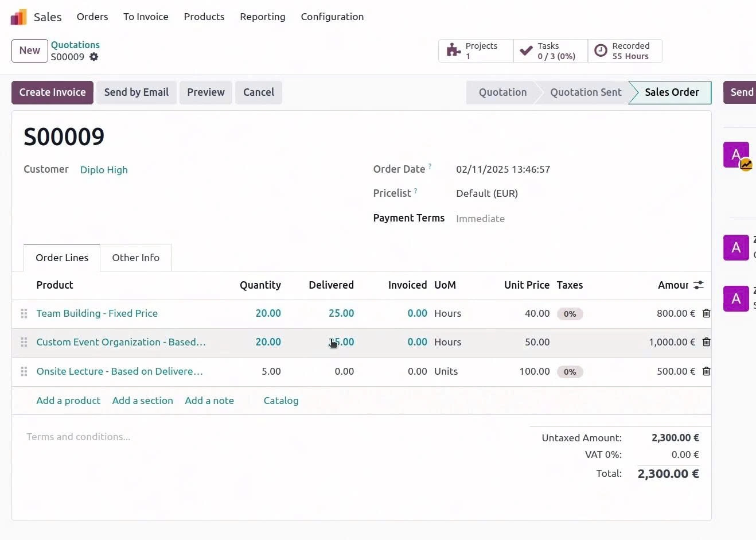The height and width of the screenshot is (540, 756).
Task: Open the optional columns toggle icon
Action: coord(699,285)
